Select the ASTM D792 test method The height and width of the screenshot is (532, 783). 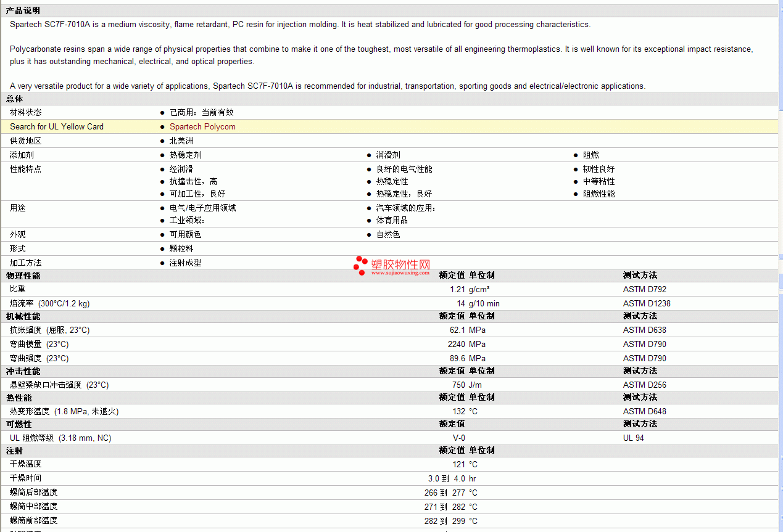click(645, 289)
